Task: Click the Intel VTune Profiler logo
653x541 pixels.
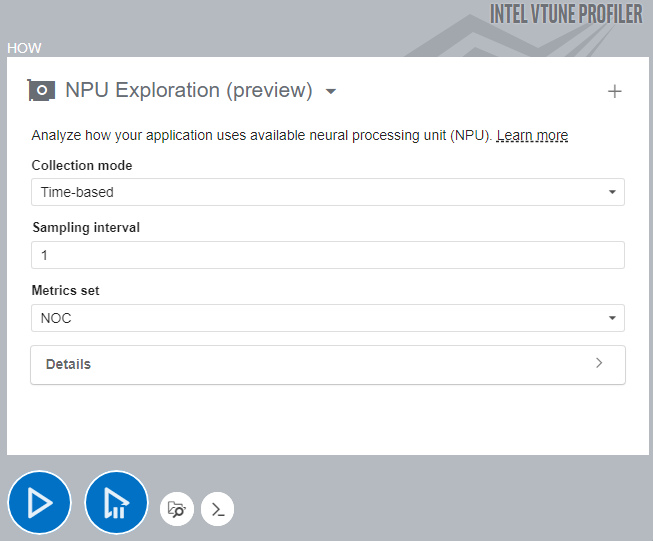Action: (x=565, y=14)
